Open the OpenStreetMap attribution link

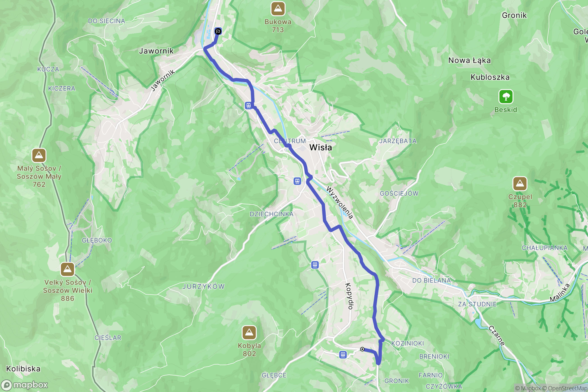(x=567, y=388)
